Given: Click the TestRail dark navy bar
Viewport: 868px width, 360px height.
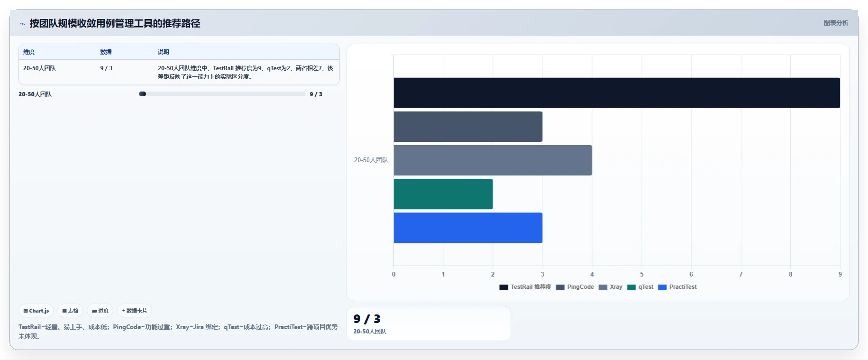Looking at the screenshot, I should pyautogui.click(x=617, y=93).
